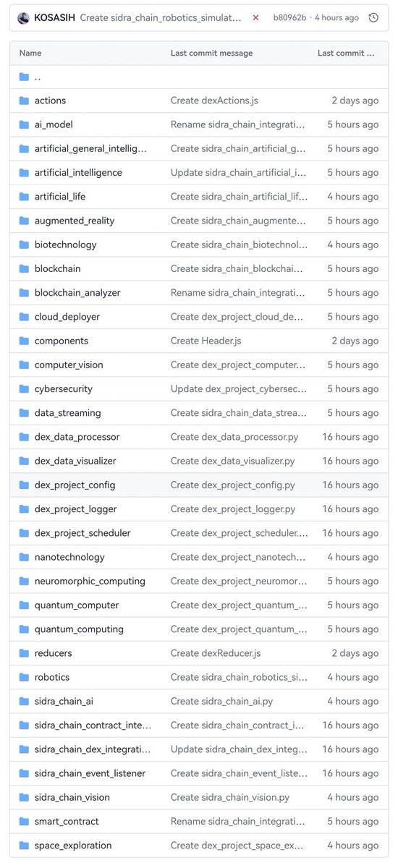Click the dex_project_logger folder icon
The image size is (398, 868).
(24, 509)
